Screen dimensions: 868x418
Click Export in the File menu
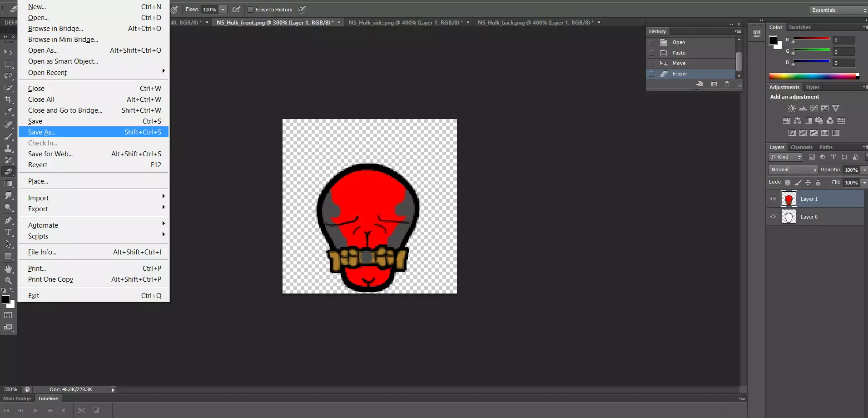click(x=94, y=209)
